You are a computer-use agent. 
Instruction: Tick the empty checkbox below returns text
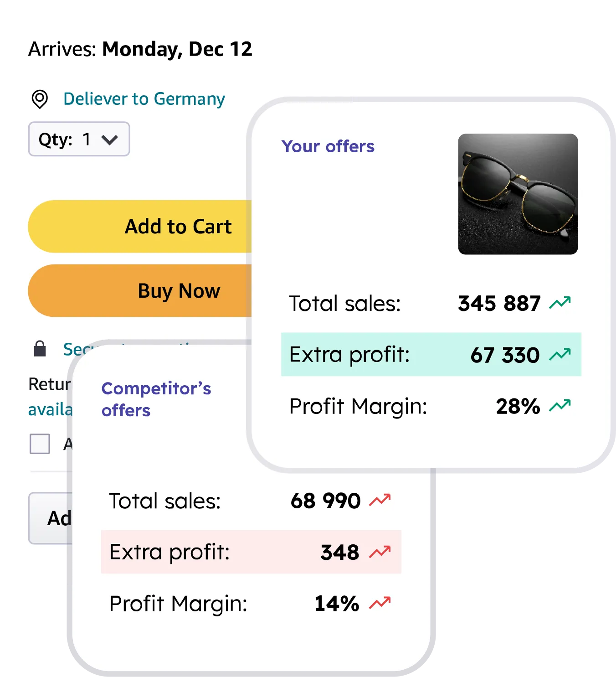40,444
